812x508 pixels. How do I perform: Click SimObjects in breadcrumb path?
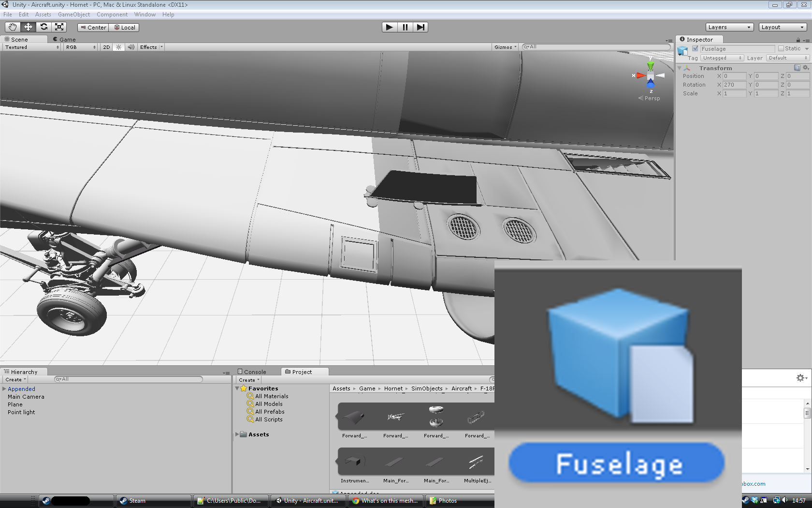coord(427,388)
